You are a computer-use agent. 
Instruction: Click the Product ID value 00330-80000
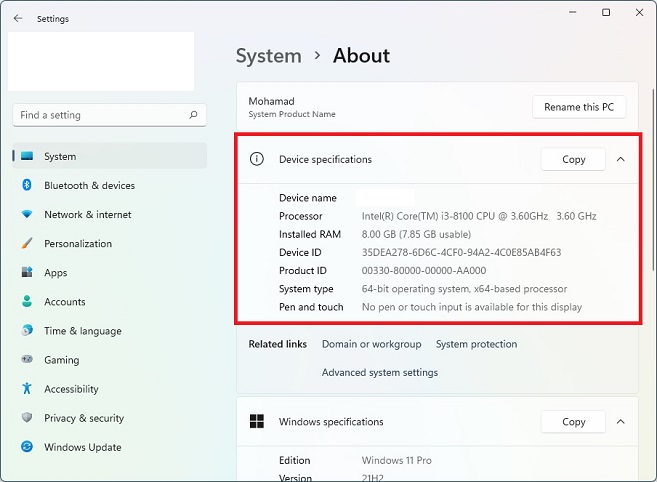pyautogui.click(x=424, y=270)
